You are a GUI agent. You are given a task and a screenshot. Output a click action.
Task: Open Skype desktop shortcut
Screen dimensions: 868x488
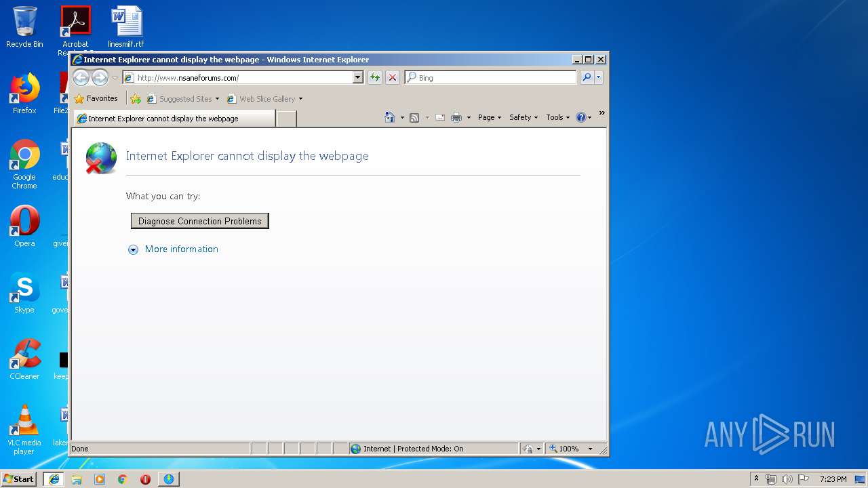pos(24,293)
